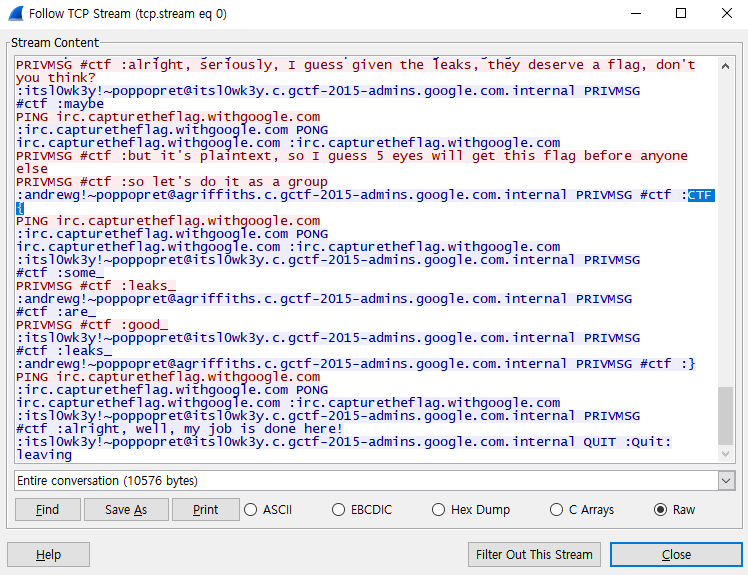Click the '#ctf :maybe' line
Image resolution: width=748 pixels, height=575 pixels.
click(x=60, y=104)
